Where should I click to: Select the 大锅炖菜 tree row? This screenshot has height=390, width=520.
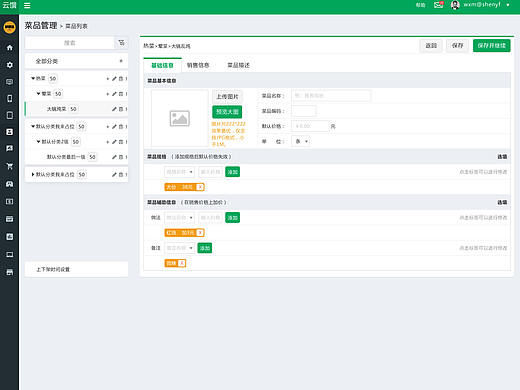tap(76, 109)
